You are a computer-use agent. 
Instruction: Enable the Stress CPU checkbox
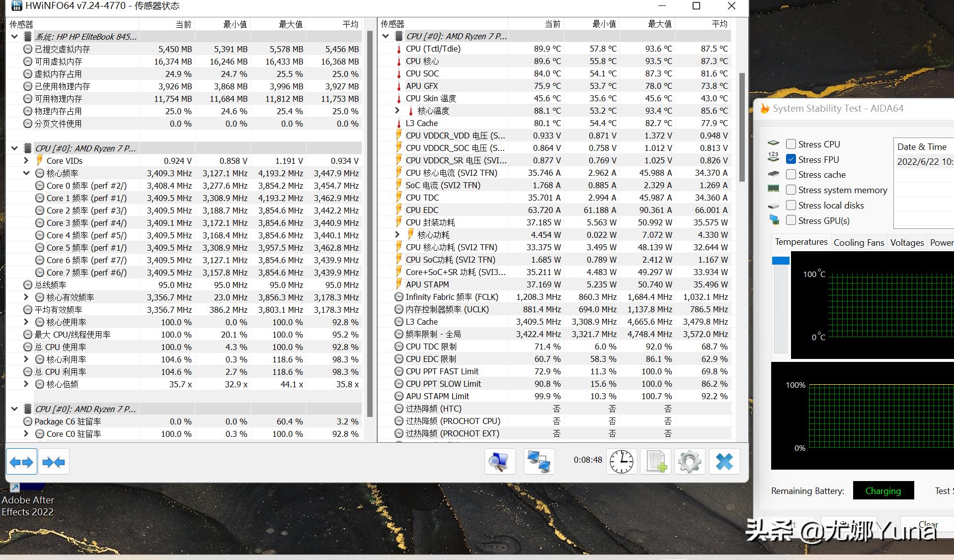(791, 144)
